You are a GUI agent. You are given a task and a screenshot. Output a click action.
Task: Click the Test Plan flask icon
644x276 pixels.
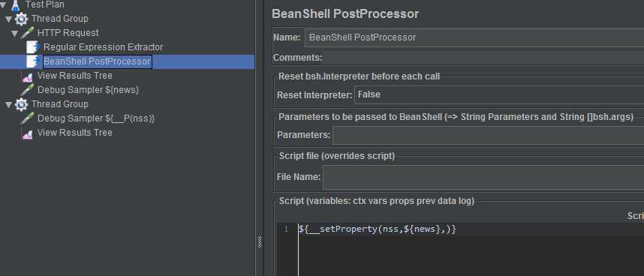pos(16,5)
